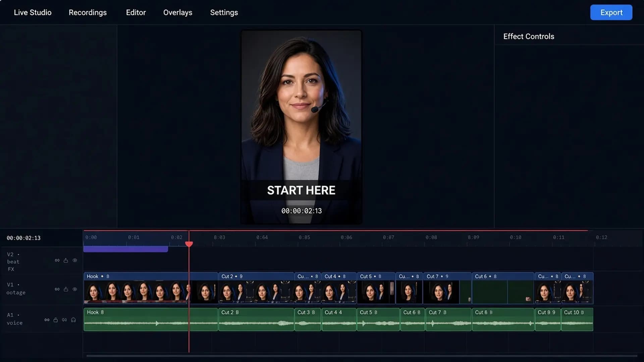This screenshot has height=362, width=644.
Task: Click the timeline horizontal scrollbar
Action: [x=362, y=356]
